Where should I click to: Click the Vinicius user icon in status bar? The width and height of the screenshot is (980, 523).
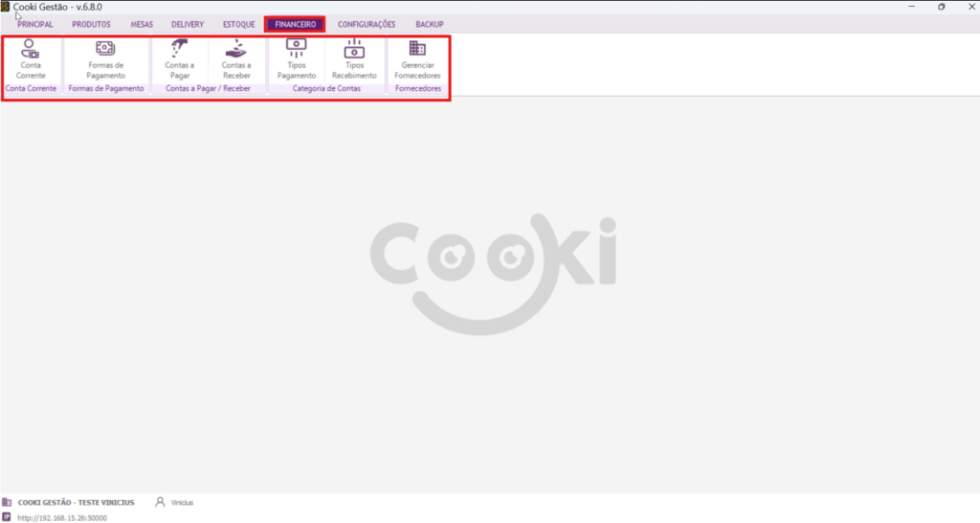click(160, 501)
